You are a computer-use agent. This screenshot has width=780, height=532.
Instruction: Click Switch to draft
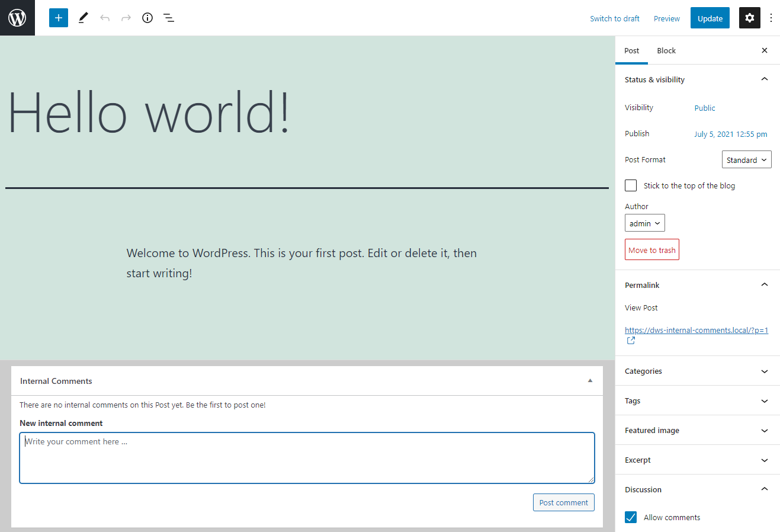615,18
